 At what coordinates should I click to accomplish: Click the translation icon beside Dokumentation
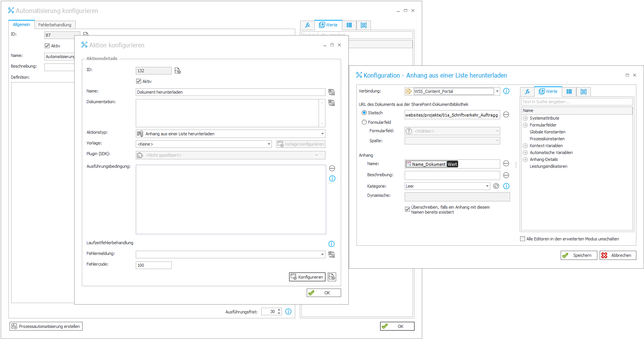point(332,103)
